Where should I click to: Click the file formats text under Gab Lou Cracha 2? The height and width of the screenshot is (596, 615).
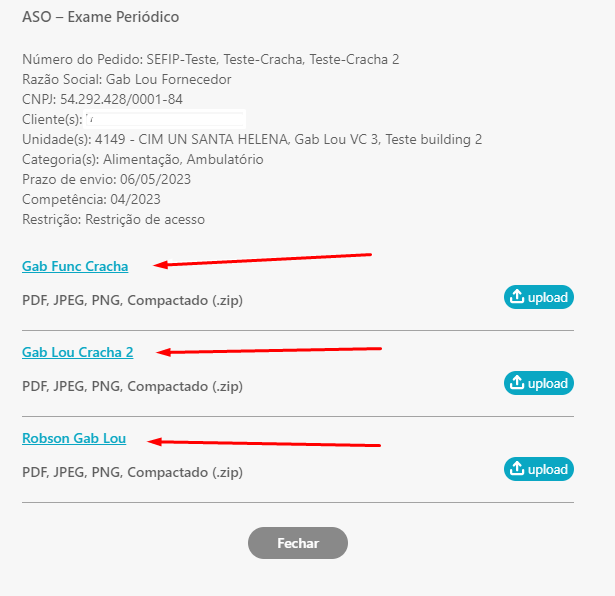pyautogui.click(x=133, y=386)
